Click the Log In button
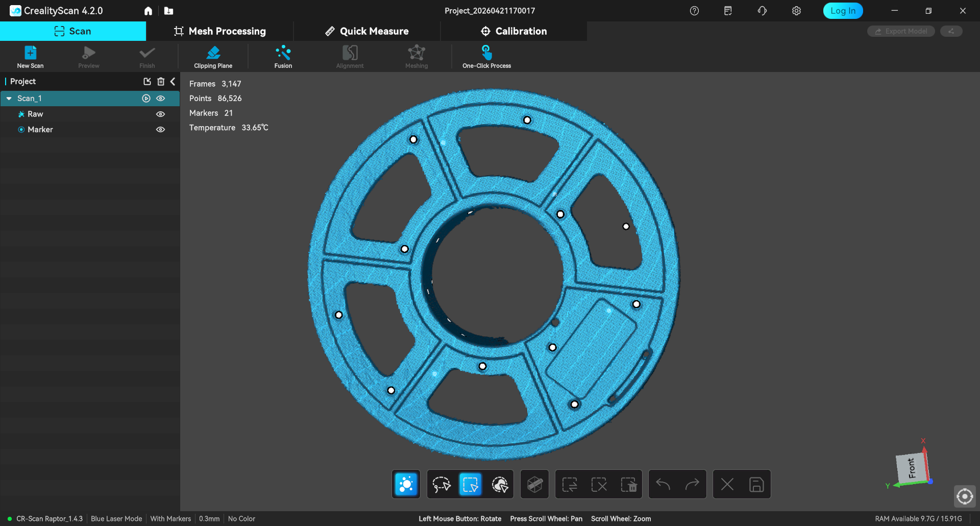 pyautogui.click(x=843, y=11)
